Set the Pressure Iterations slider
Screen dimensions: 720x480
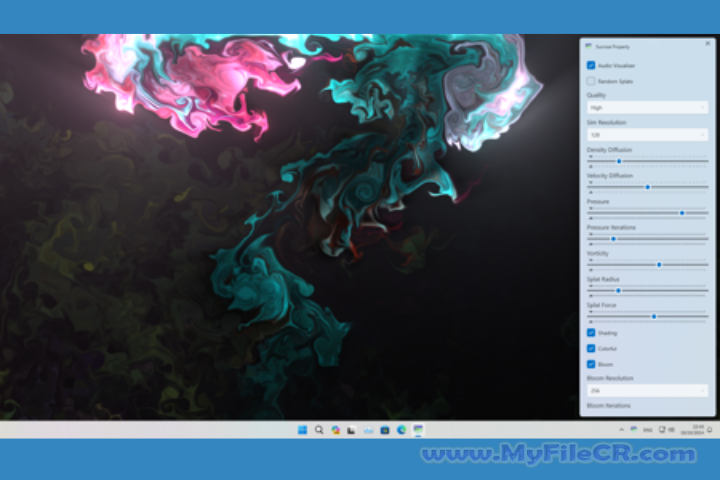(x=647, y=239)
